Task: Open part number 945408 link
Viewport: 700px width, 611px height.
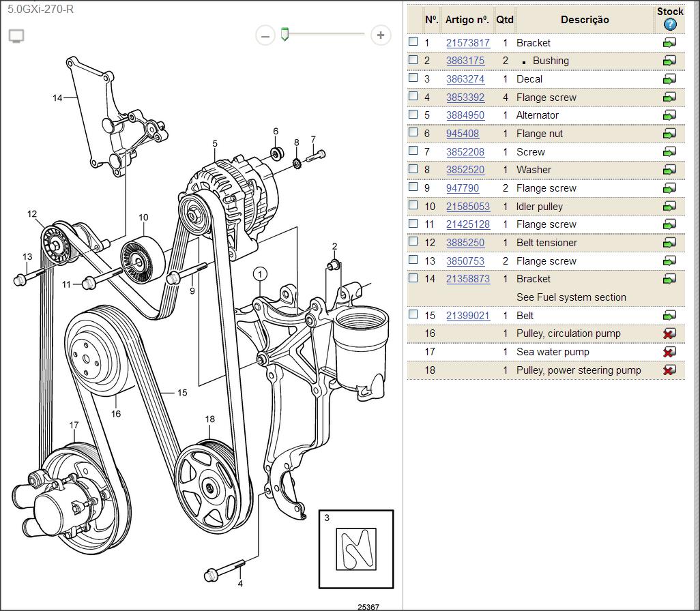Action: click(x=463, y=134)
